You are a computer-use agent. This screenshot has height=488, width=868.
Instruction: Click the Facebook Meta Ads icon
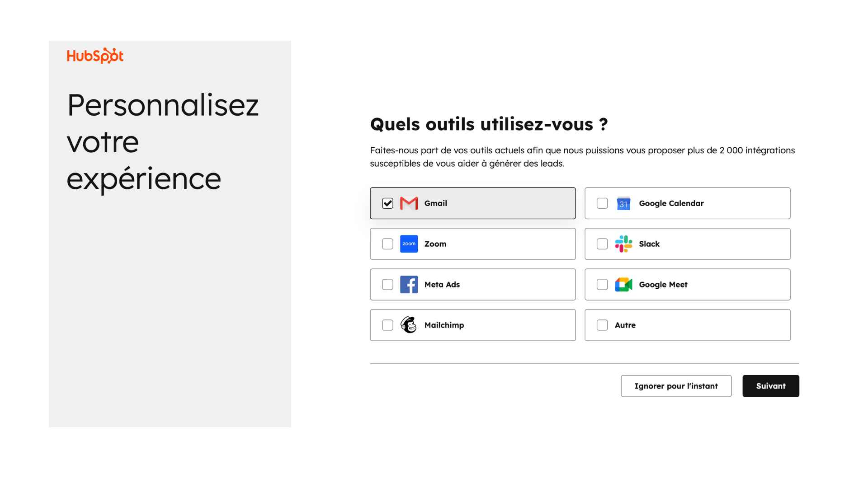[409, 285]
